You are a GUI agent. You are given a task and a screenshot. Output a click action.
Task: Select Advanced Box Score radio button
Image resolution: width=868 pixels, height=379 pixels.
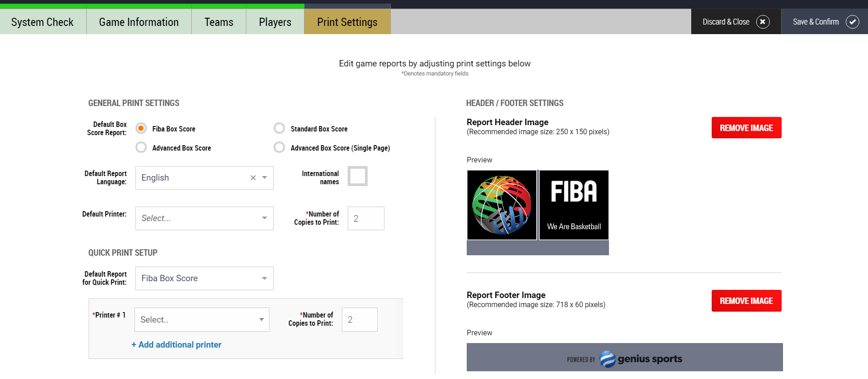[x=141, y=147]
